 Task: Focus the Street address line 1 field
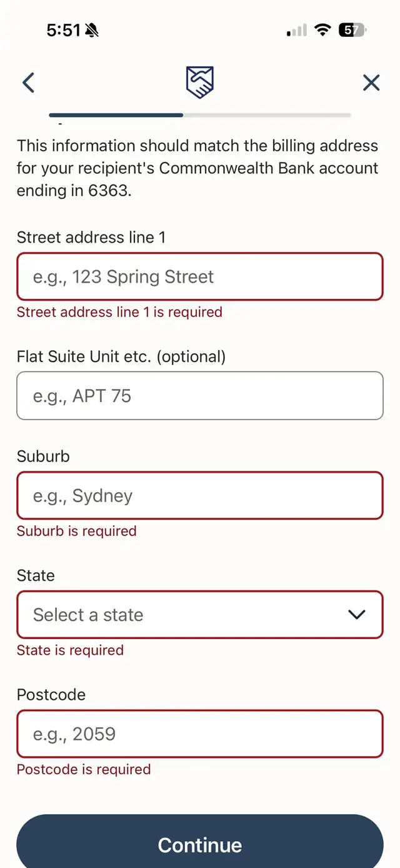200,276
